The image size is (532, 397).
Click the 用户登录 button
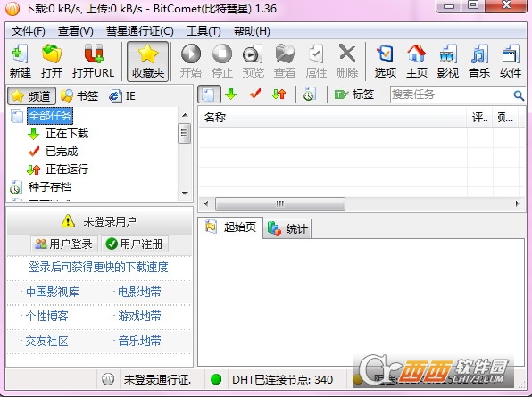click(x=64, y=244)
